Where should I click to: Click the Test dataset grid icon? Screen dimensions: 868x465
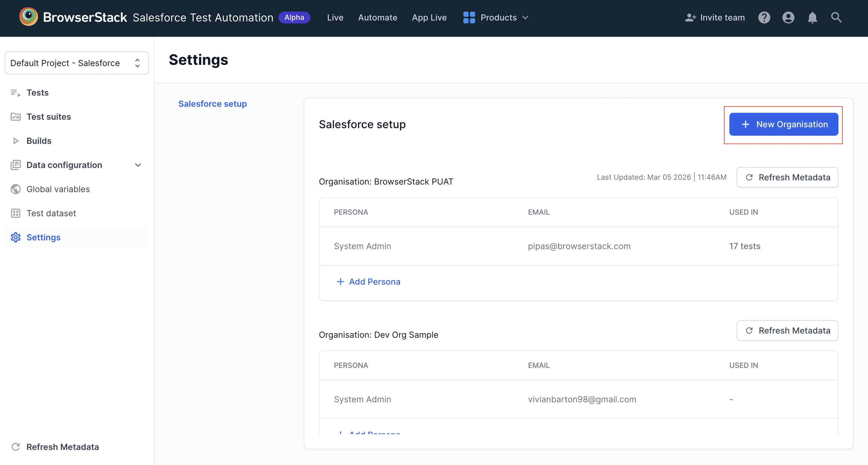click(15, 213)
